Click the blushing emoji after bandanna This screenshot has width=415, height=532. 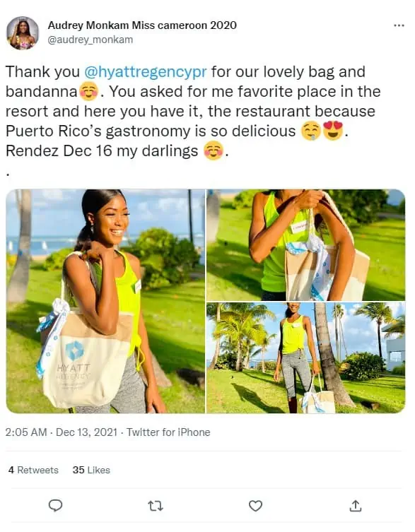pyautogui.click(x=88, y=92)
